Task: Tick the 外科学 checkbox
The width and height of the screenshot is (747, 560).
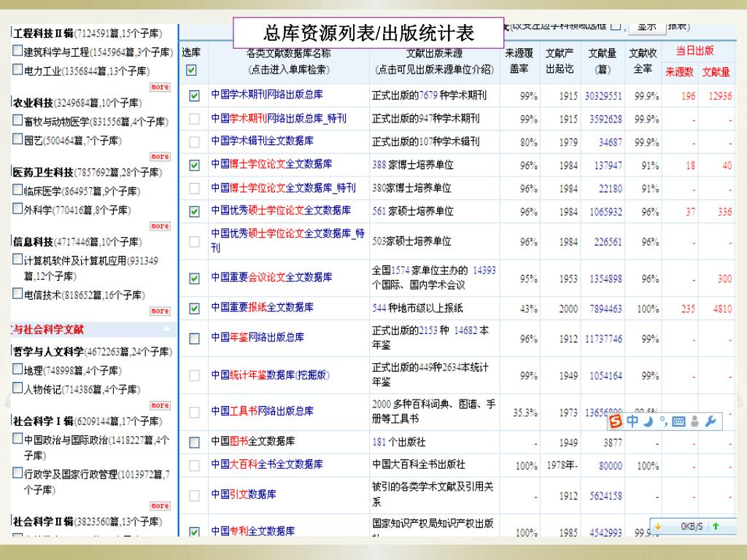Action: tap(18, 209)
